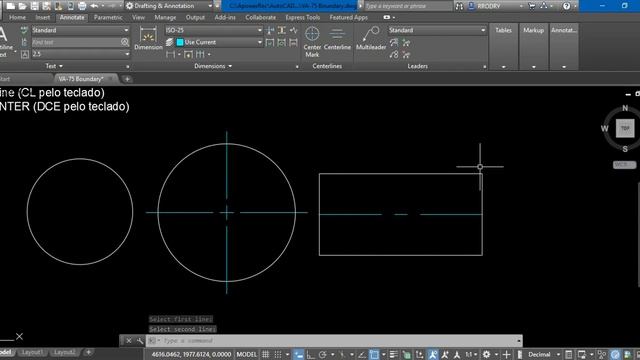This screenshot has height=360, width=640.
Task: Click the new drawing tab plus button
Action: pos(127,79)
